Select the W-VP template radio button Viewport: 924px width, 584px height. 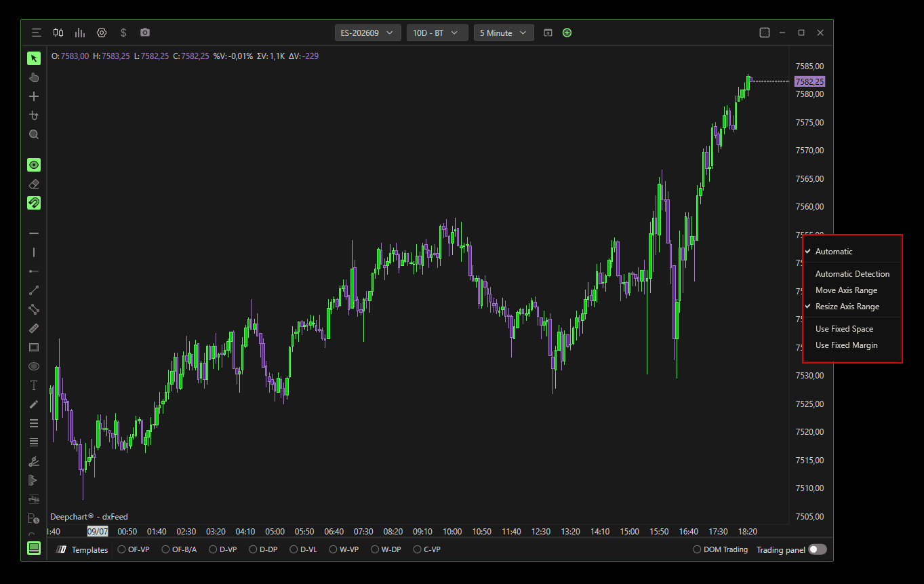point(334,549)
